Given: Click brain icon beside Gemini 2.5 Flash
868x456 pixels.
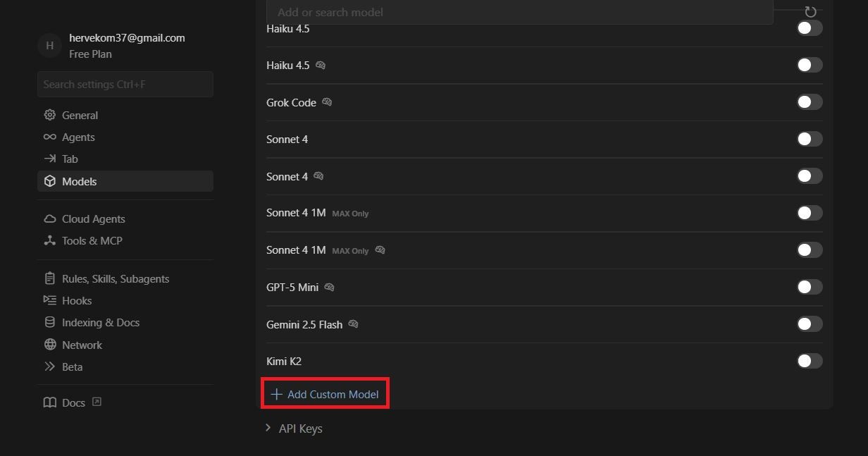Looking at the screenshot, I should (353, 324).
